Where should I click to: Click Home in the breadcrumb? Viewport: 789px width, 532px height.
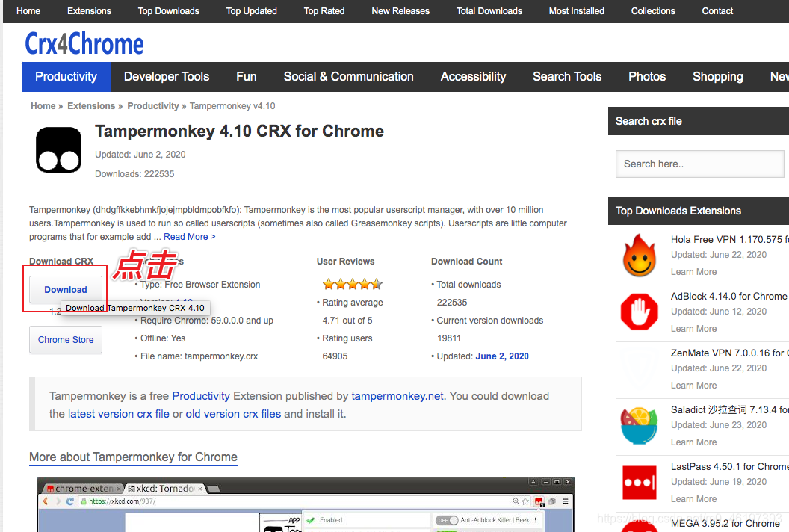pos(43,106)
